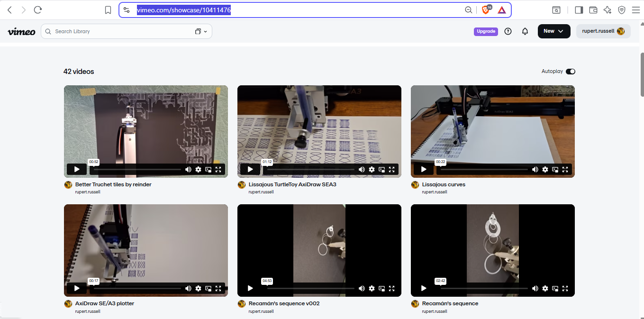Play the Recamán's sequence video
This screenshot has width=644, height=319.
pyautogui.click(x=424, y=288)
